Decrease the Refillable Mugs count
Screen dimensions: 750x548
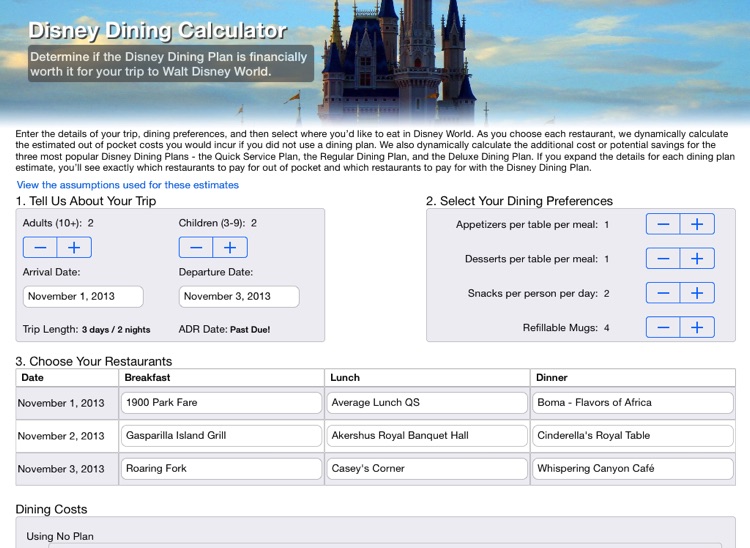[x=663, y=327]
